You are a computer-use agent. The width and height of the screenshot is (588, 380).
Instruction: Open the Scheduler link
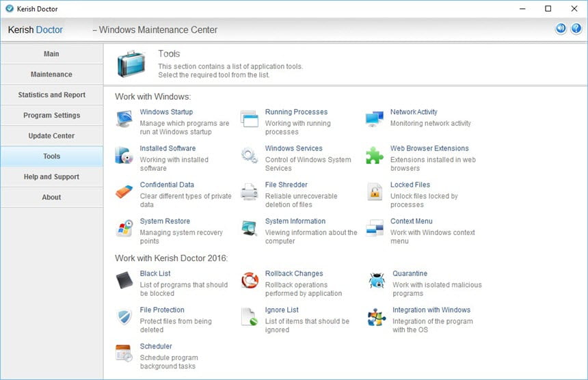click(156, 346)
